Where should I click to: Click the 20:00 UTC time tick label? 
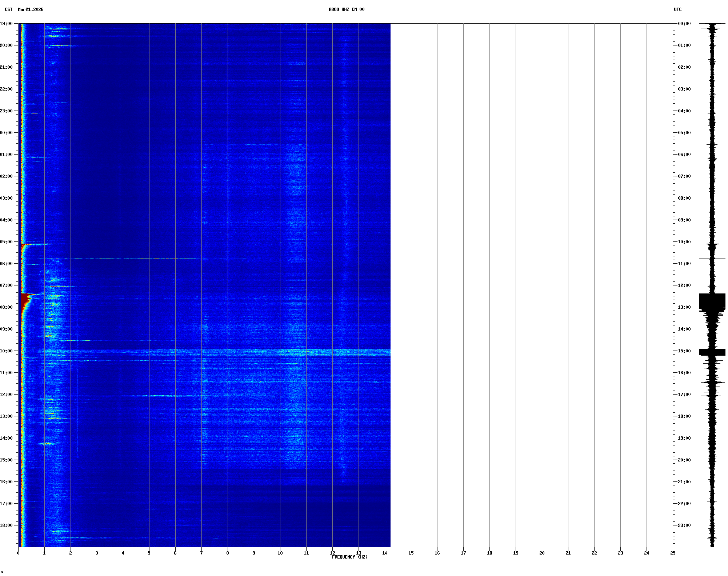click(684, 460)
